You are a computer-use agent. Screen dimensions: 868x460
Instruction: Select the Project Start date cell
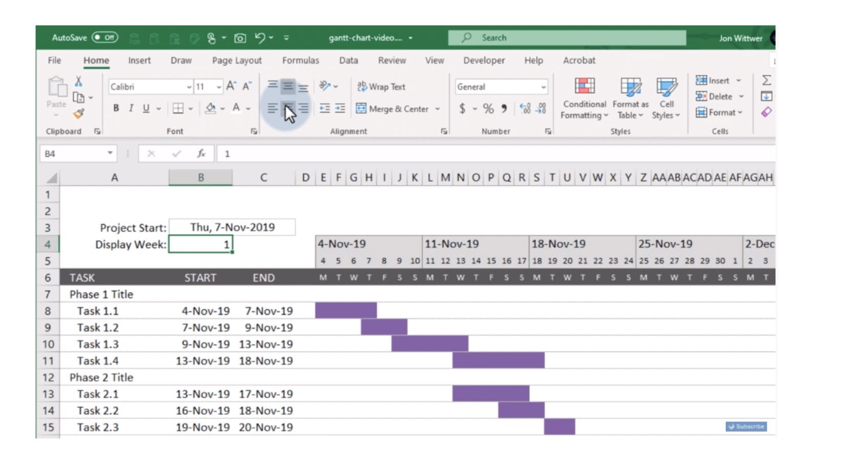pos(232,227)
